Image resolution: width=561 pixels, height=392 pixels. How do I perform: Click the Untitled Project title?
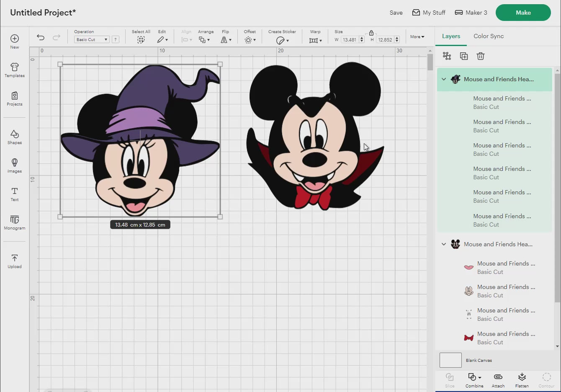43,13
